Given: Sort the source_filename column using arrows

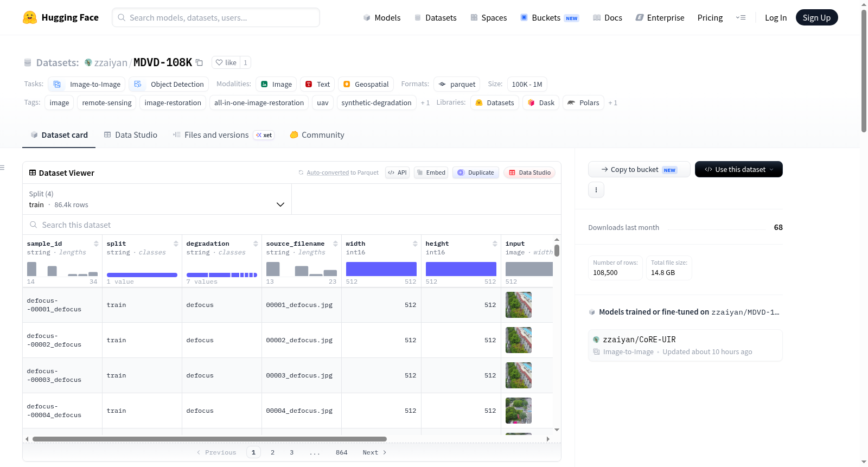Looking at the screenshot, I should pyautogui.click(x=335, y=244).
